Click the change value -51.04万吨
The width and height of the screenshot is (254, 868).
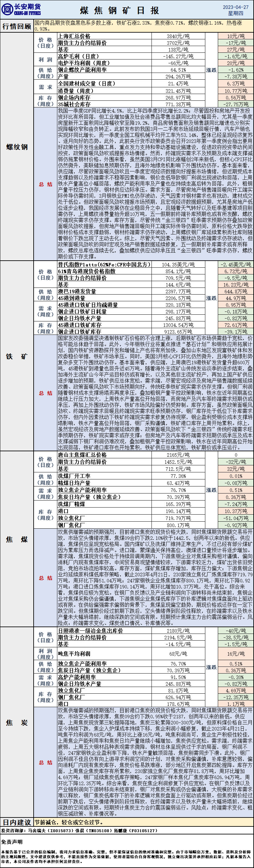click(x=236, y=518)
